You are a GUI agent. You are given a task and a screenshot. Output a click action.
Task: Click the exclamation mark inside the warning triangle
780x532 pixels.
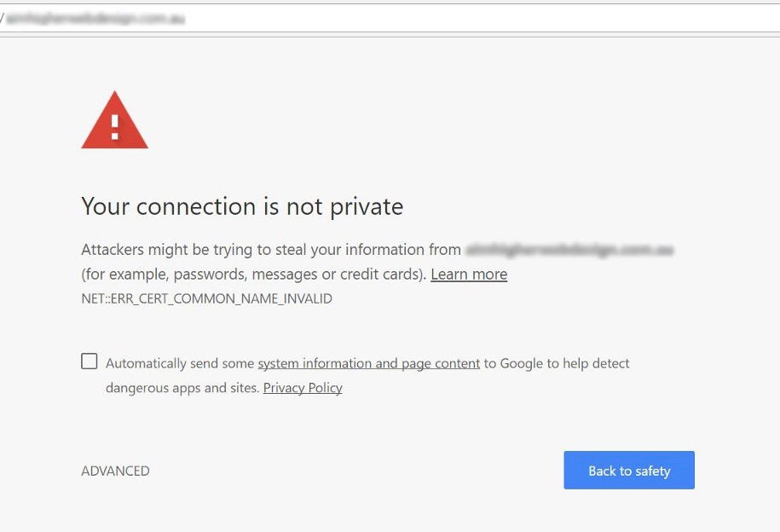point(115,128)
